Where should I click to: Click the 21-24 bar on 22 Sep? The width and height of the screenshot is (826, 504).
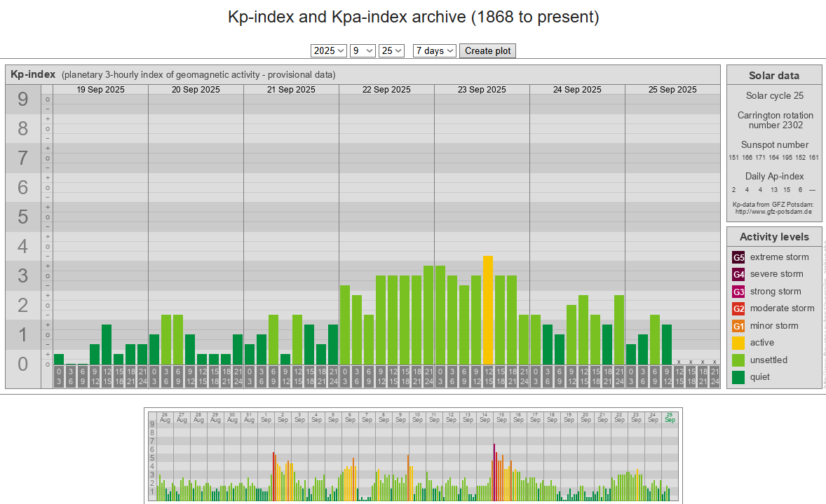(x=428, y=315)
